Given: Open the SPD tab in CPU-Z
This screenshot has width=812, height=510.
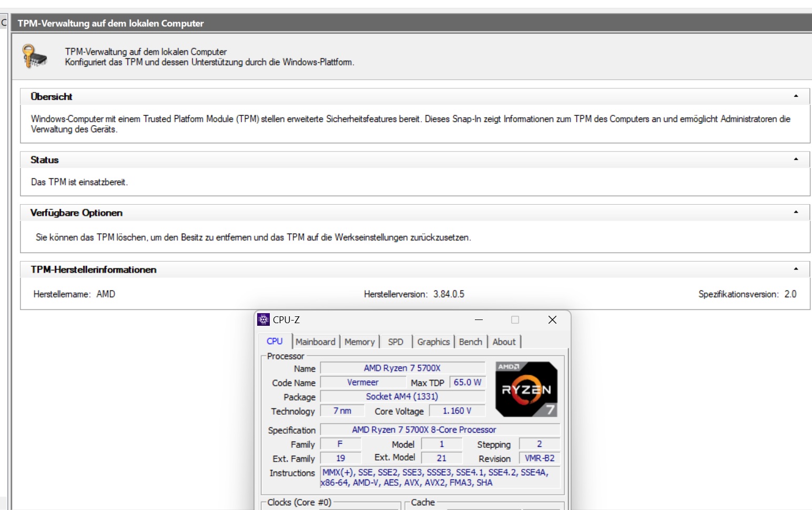Looking at the screenshot, I should click(395, 342).
